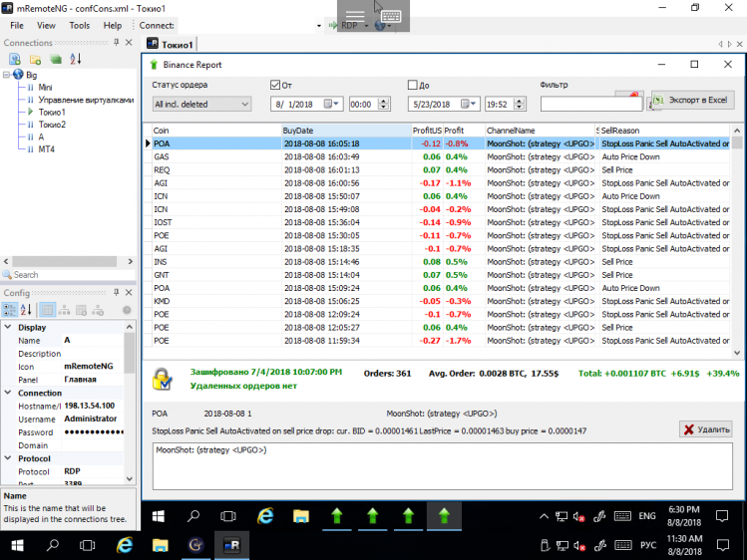Collapse Connection section in Config
This screenshot has width=747, height=560.
8,393
